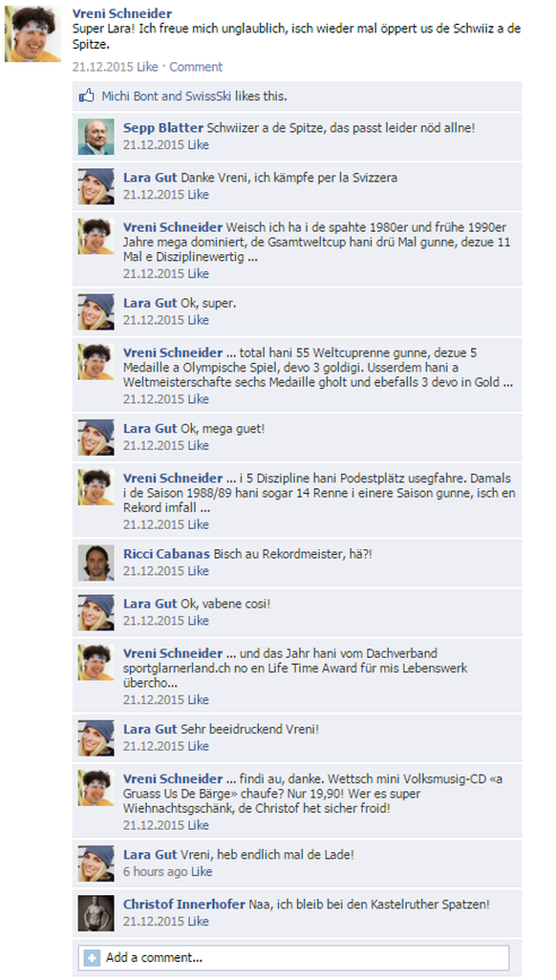
Task: Open the Sepp Blatter commenter name link
Action: click(x=163, y=127)
